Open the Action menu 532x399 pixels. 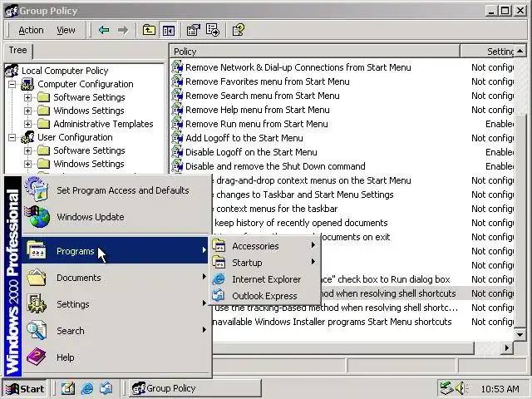click(x=31, y=30)
